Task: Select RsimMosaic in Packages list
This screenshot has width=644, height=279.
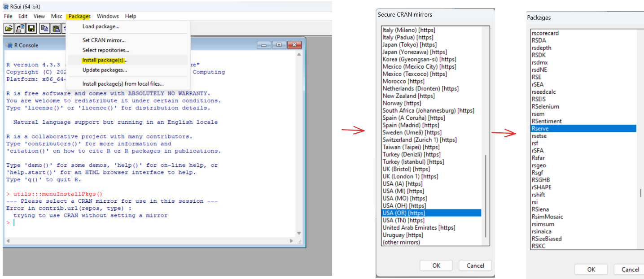Action: [x=583, y=217]
